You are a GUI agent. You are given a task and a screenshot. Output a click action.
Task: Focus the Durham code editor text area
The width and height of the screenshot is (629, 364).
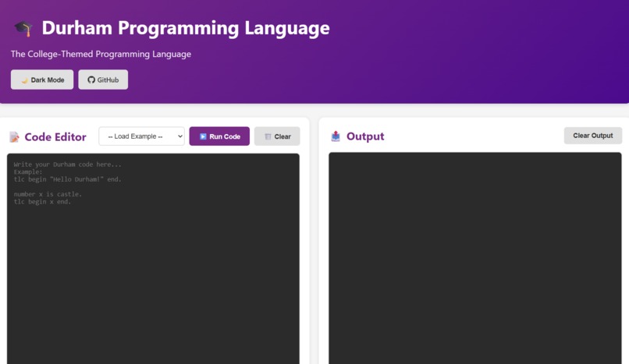click(153, 259)
